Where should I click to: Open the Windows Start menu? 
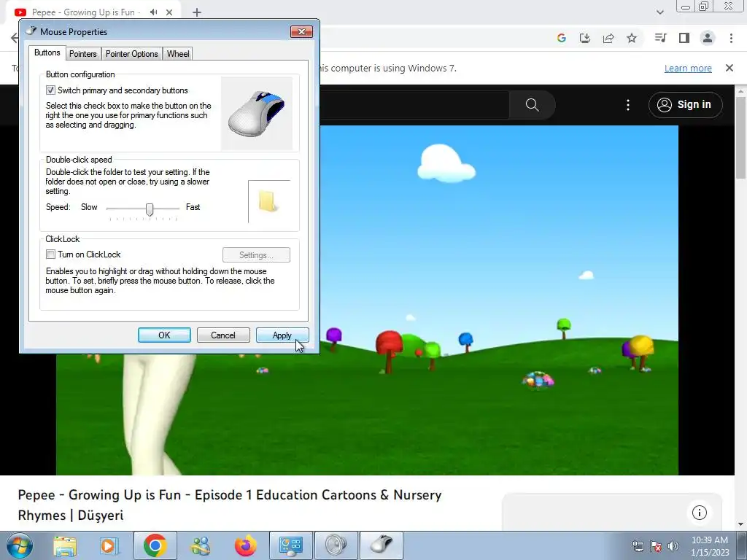click(20, 545)
